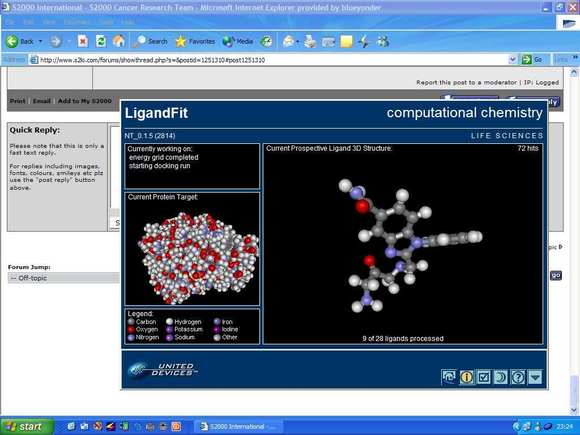The height and width of the screenshot is (435, 580).
Task: Open the Mail envelope toolbar icon
Action: pos(288,41)
